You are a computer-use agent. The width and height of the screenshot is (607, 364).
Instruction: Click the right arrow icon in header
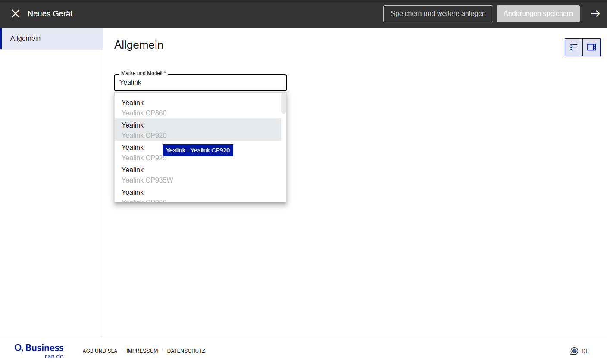coord(595,14)
